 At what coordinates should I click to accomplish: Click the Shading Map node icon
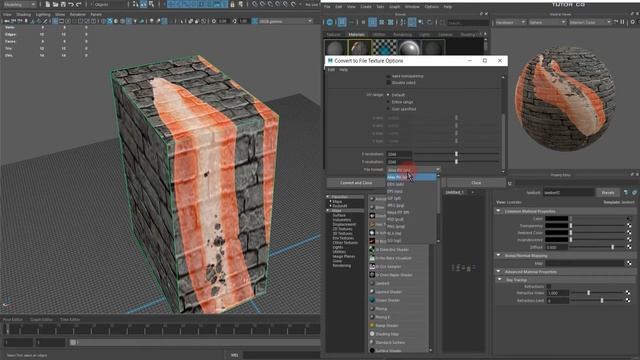tap(372, 333)
